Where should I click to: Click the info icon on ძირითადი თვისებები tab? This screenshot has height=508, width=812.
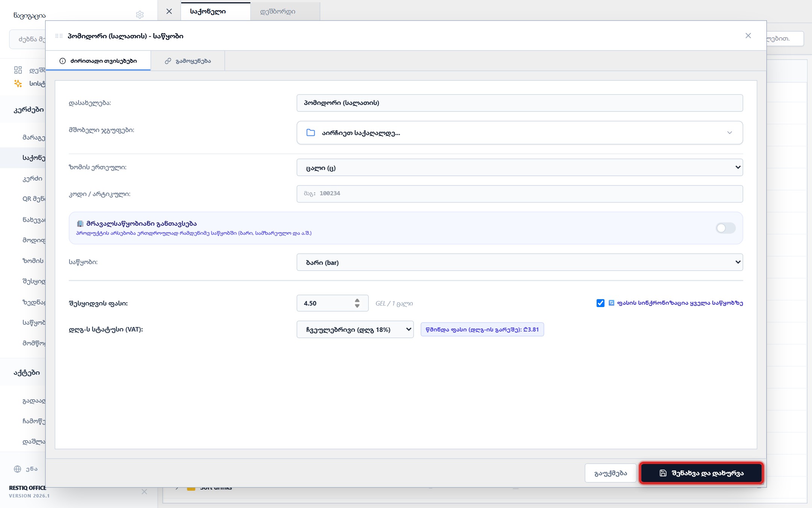click(62, 61)
